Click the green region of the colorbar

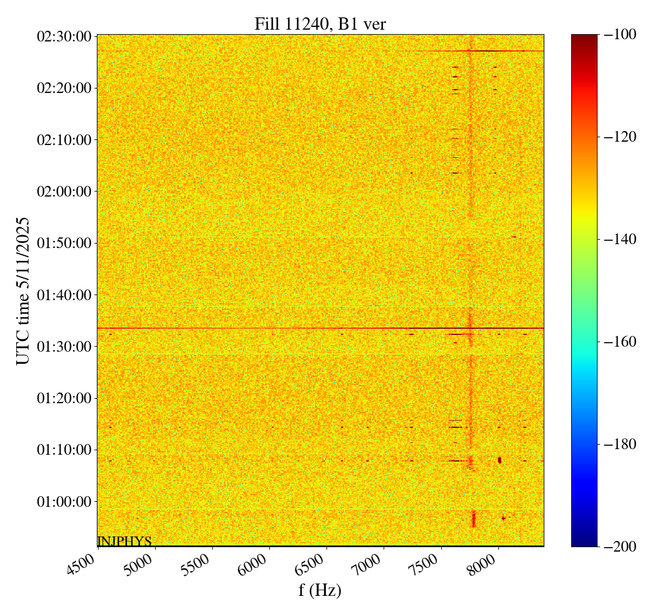pyautogui.click(x=584, y=280)
